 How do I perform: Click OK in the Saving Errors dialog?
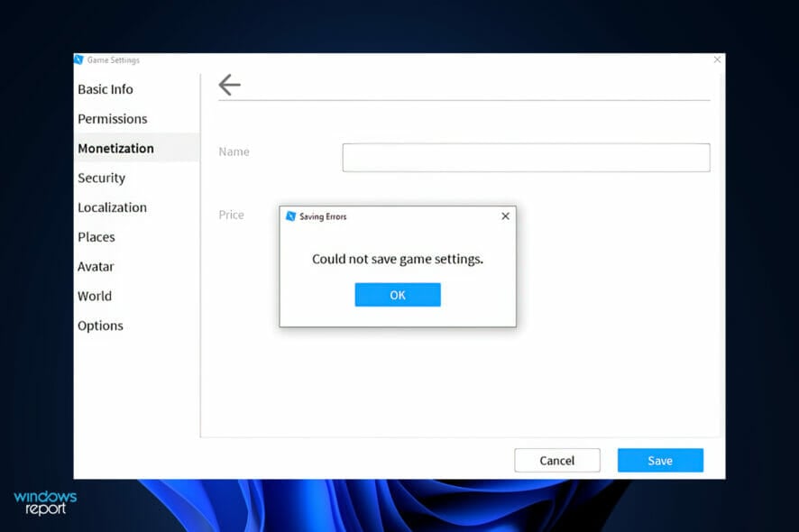coord(398,295)
